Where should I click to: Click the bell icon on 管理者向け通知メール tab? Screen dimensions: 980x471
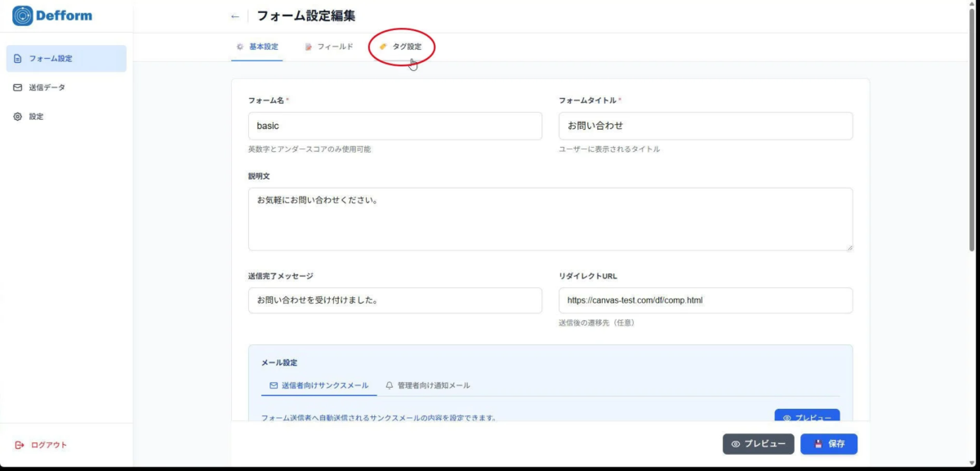390,384
